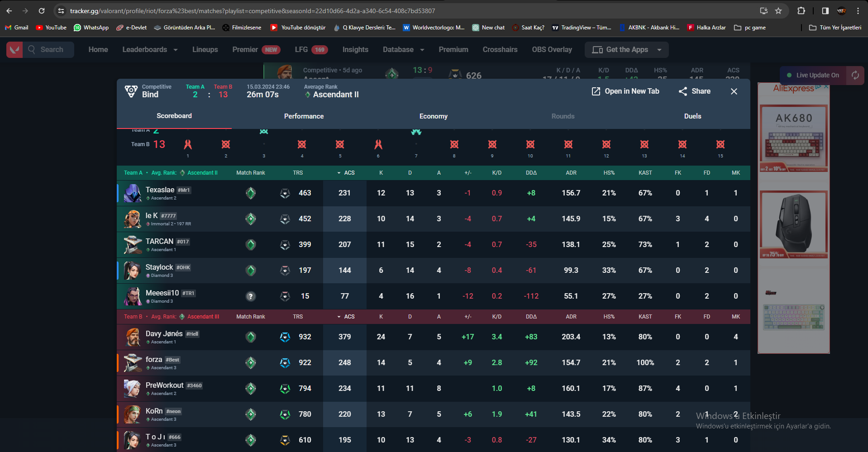
Task: Open Texaslae player profile
Action: 160,190
